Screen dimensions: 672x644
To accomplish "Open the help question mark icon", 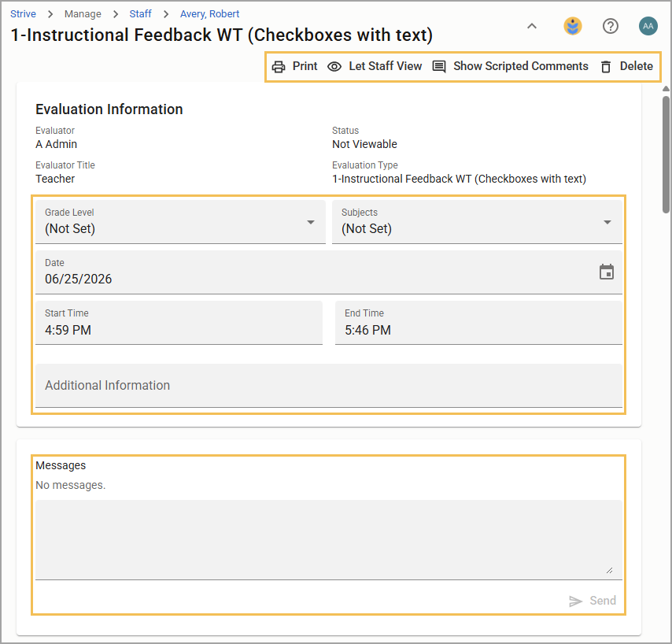I will tap(611, 26).
